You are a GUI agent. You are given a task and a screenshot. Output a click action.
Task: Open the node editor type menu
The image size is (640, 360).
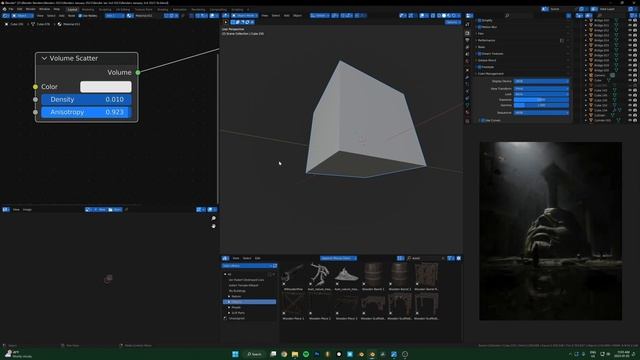[6, 16]
